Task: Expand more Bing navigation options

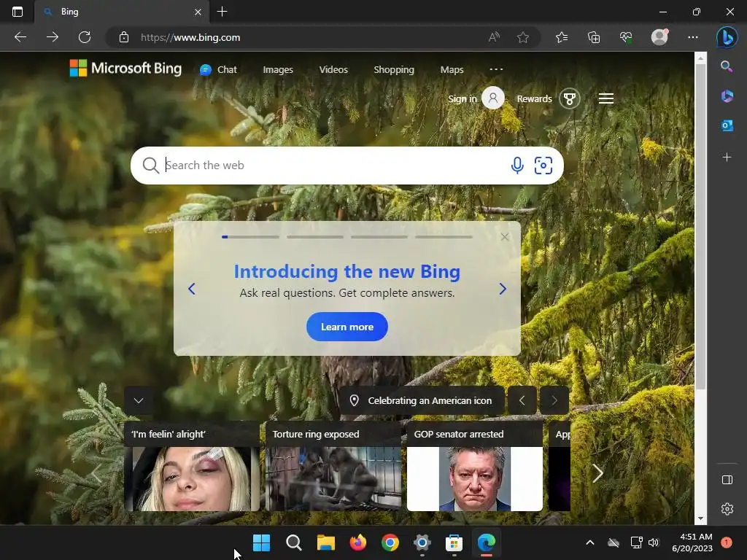Action: 496,69
